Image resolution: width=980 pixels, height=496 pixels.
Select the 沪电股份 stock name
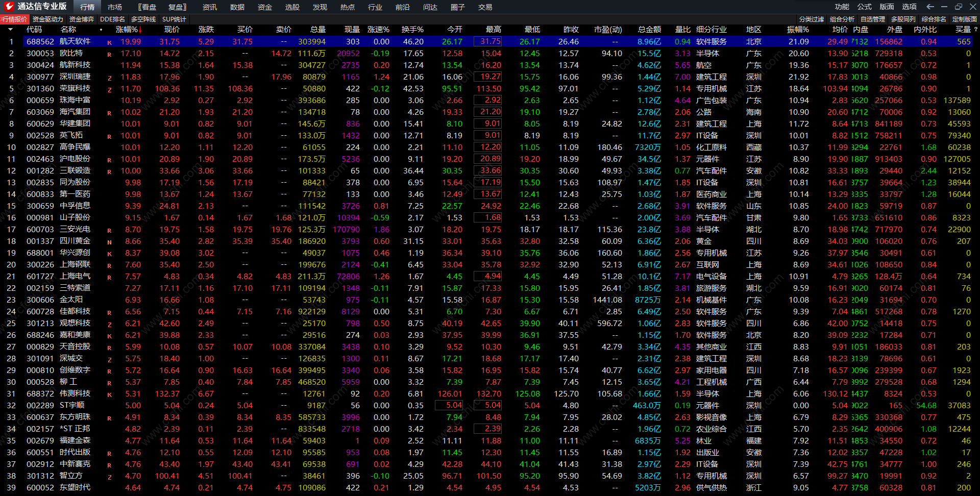tap(75, 159)
